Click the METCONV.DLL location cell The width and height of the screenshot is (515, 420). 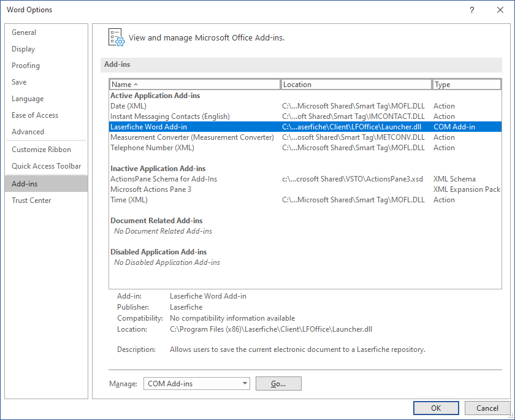click(x=353, y=137)
